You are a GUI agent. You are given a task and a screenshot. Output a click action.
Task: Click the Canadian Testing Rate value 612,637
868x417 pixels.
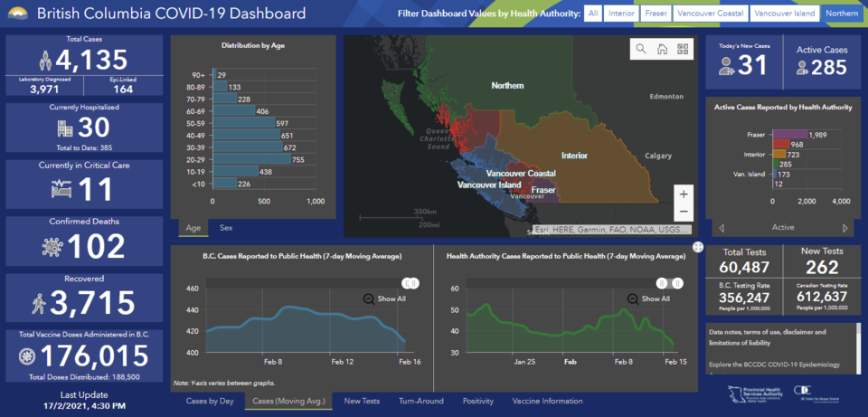[822, 297]
